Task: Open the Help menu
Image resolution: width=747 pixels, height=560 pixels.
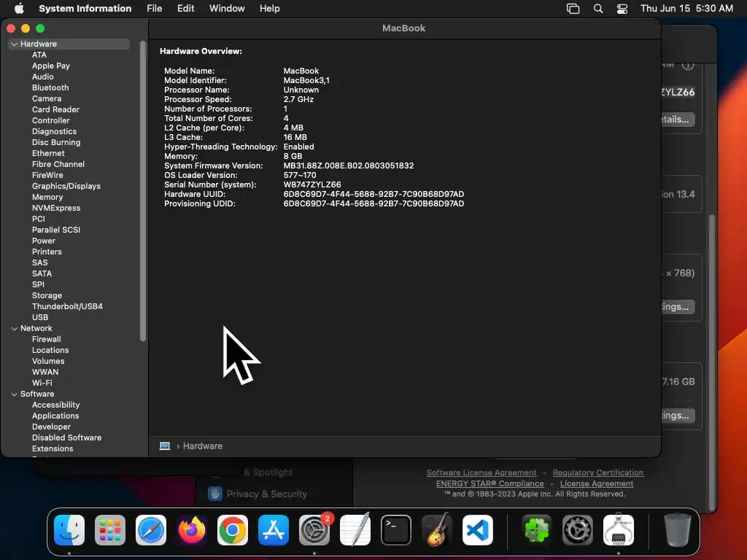Action: pos(270,9)
